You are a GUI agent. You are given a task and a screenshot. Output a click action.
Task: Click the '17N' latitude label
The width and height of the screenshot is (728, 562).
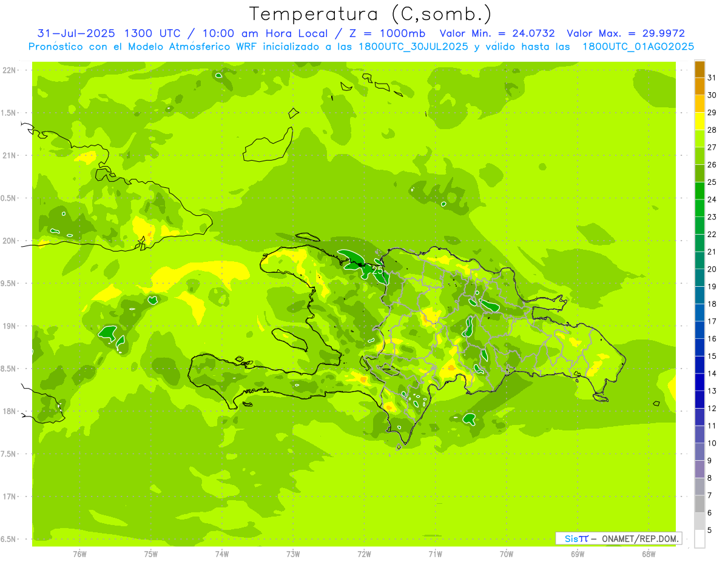(x=8, y=497)
